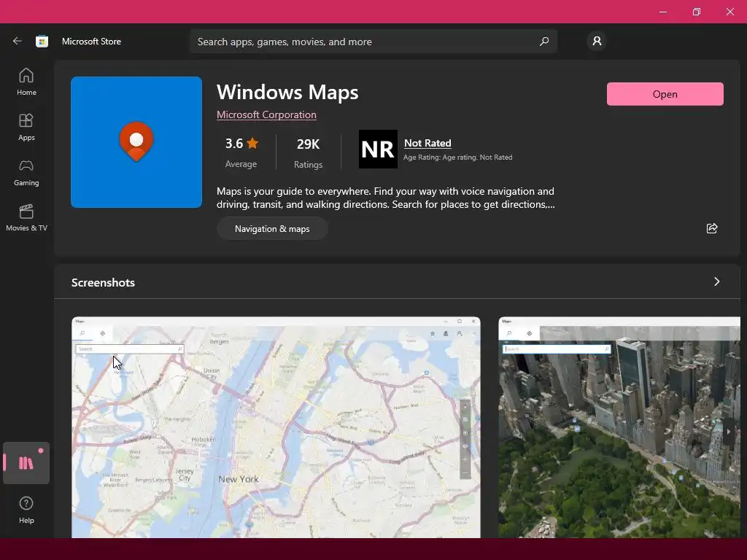Open the Not Rated age rating link

pyautogui.click(x=427, y=143)
